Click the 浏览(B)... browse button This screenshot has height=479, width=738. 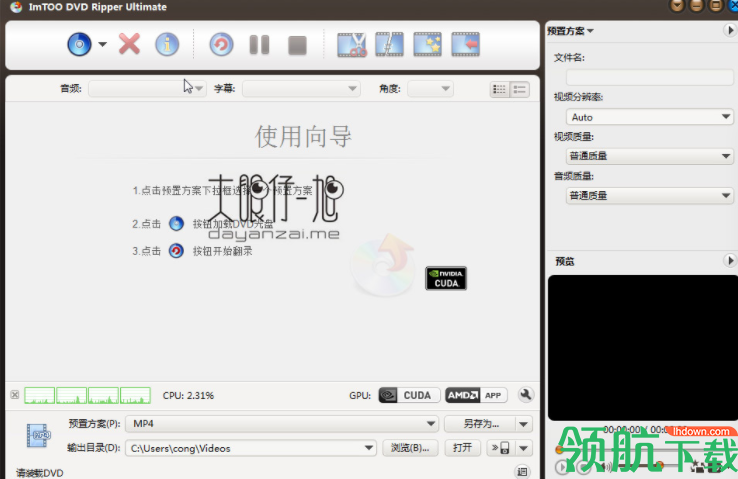click(x=410, y=448)
